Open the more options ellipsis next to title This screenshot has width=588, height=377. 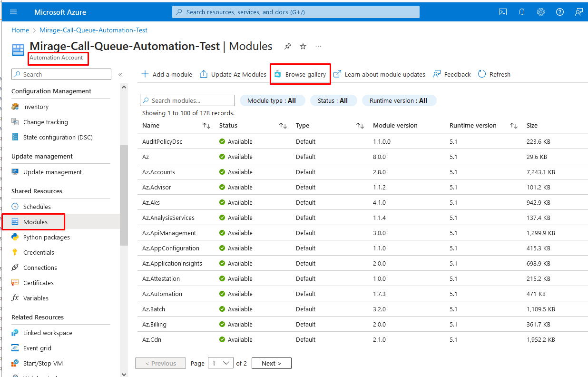coord(318,46)
